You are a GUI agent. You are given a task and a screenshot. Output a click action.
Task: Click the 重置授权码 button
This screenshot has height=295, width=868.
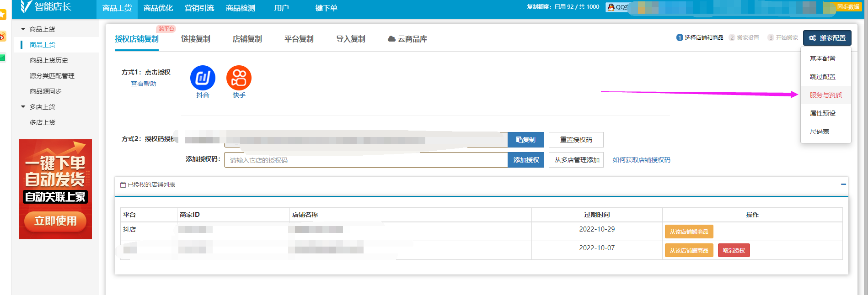[576, 140]
